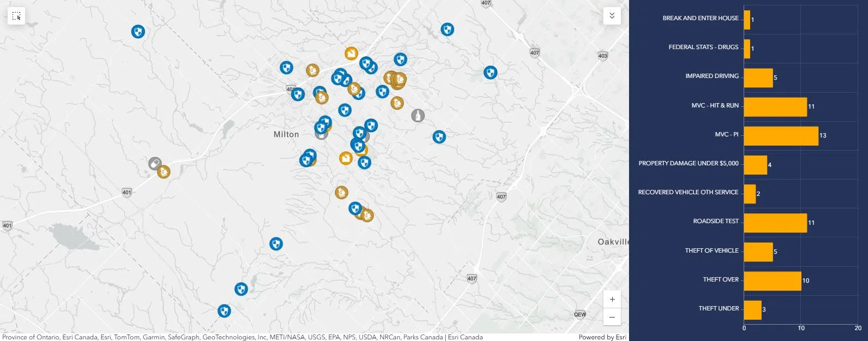Select the ROADSIDE TEST bar

tap(775, 223)
